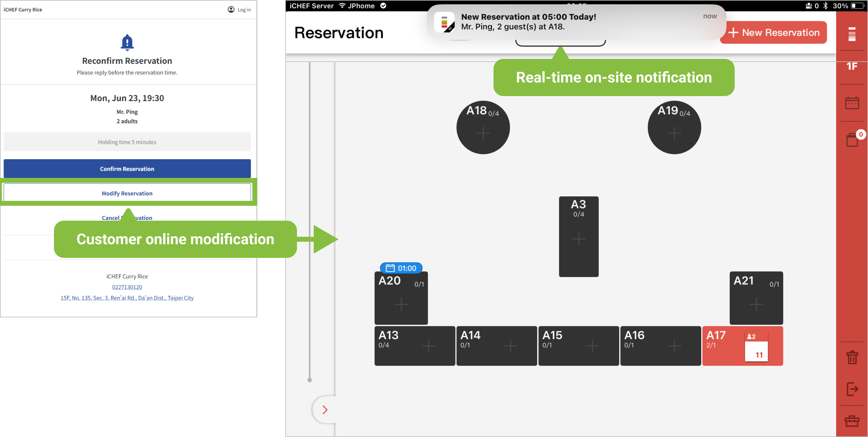
Task: Open the toolbox icon at sidebar bottom
Action: tap(852, 421)
